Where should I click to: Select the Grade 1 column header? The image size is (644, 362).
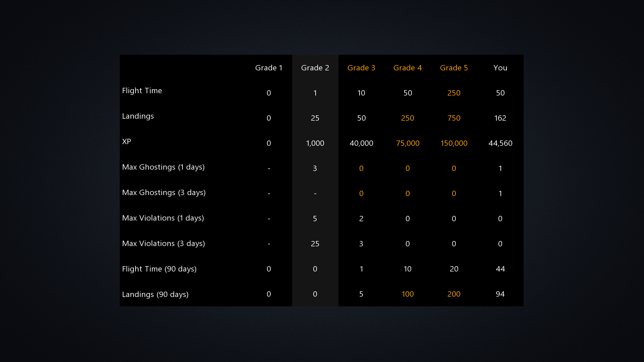coord(269,68)
